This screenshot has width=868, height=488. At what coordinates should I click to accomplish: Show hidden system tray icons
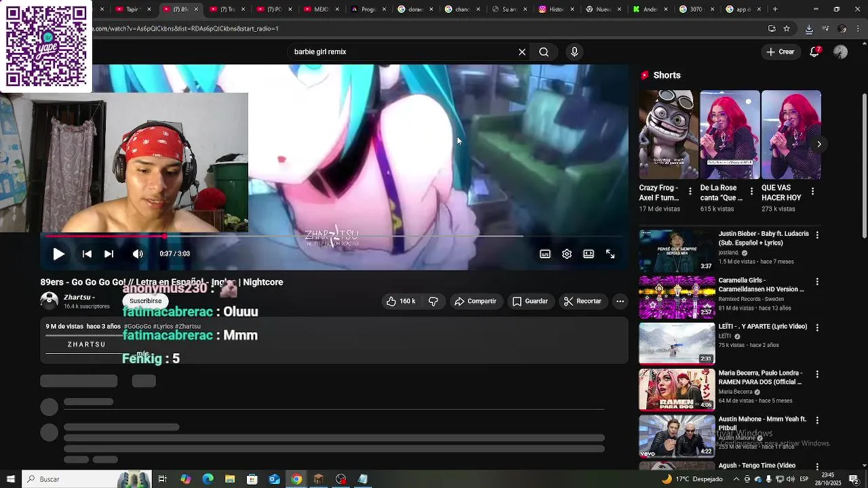click(736, 479)
